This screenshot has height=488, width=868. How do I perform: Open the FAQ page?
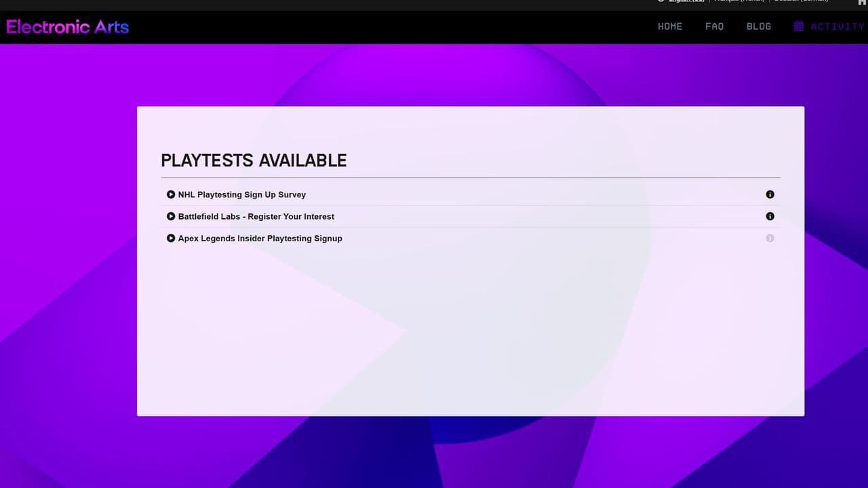point(715,26)
